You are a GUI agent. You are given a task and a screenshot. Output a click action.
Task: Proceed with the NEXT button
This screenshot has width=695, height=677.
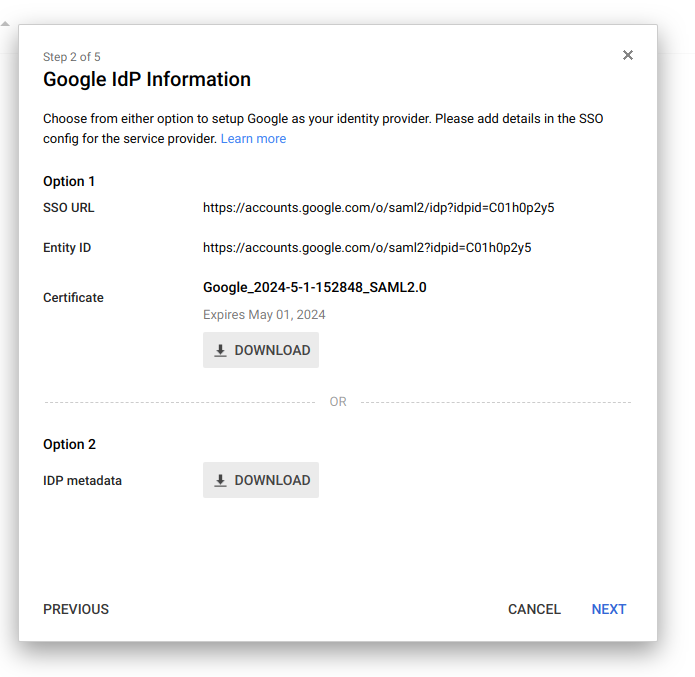click(609, 609)
